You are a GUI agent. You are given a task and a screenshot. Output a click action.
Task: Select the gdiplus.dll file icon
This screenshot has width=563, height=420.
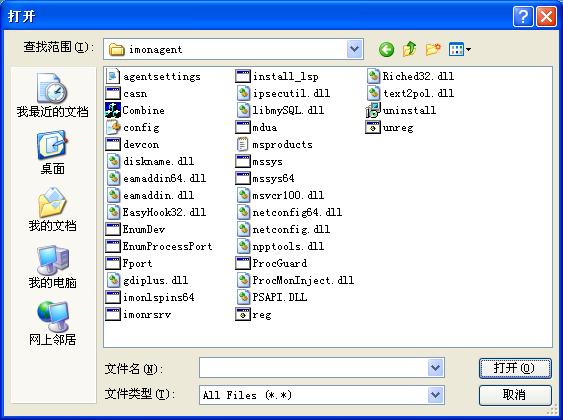point(113,280)
